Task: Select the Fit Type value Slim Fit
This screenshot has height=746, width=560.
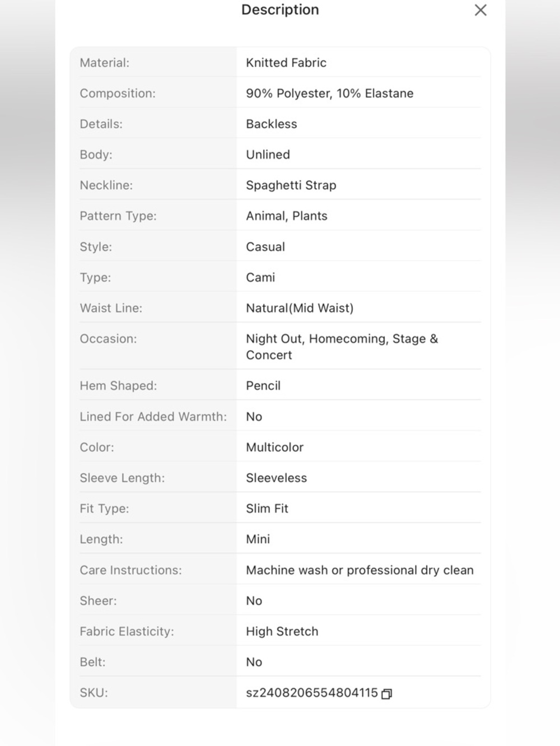Action: click(267, 509)
